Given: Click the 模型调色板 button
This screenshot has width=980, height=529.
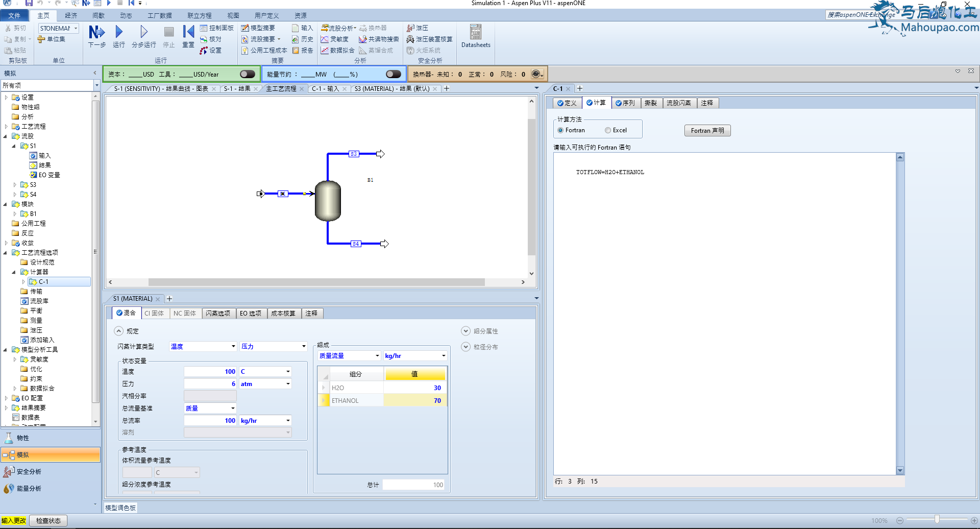Looking at the screenshot, I should coord(120,508).
